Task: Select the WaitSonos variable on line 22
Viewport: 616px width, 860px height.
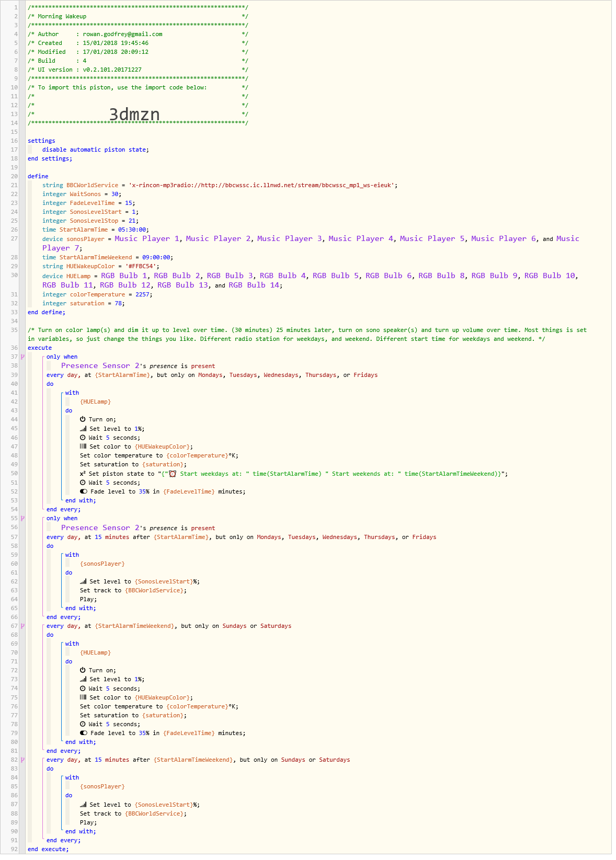Action: coord(85,194)
